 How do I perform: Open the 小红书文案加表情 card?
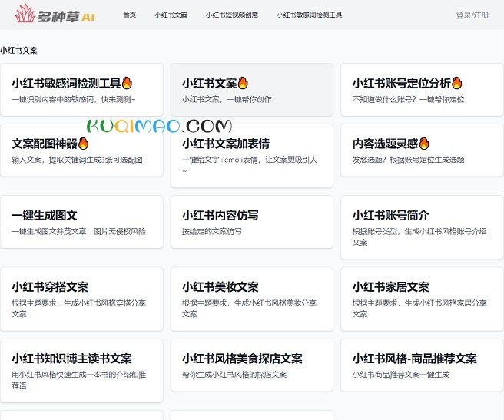[x=252, y=156]
